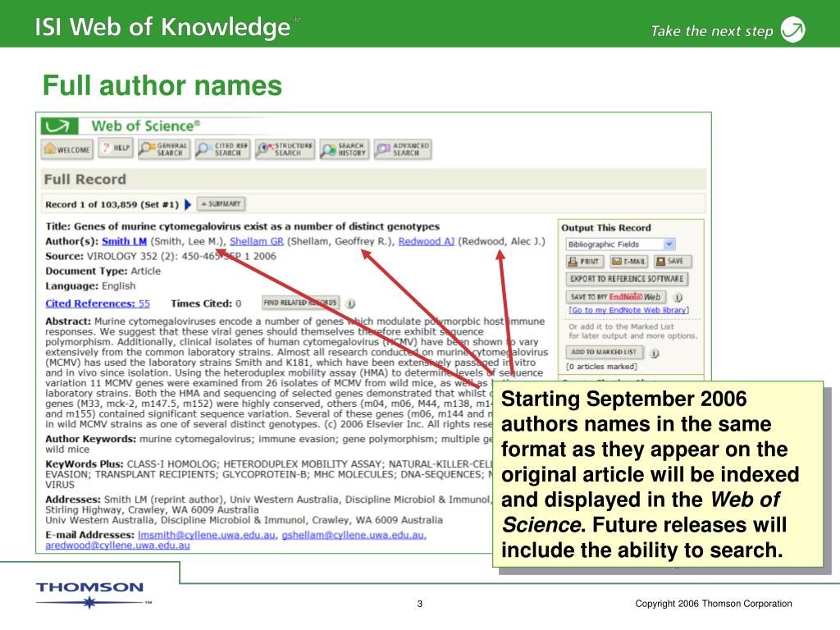This screenshot has width=840, height=630.
Task: Click the Thomson logo
Action: coord(92,594)
